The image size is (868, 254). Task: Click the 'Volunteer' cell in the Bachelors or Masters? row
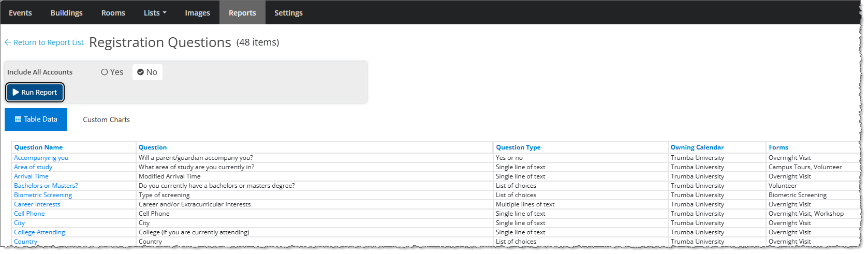click(x=783, y=186)
